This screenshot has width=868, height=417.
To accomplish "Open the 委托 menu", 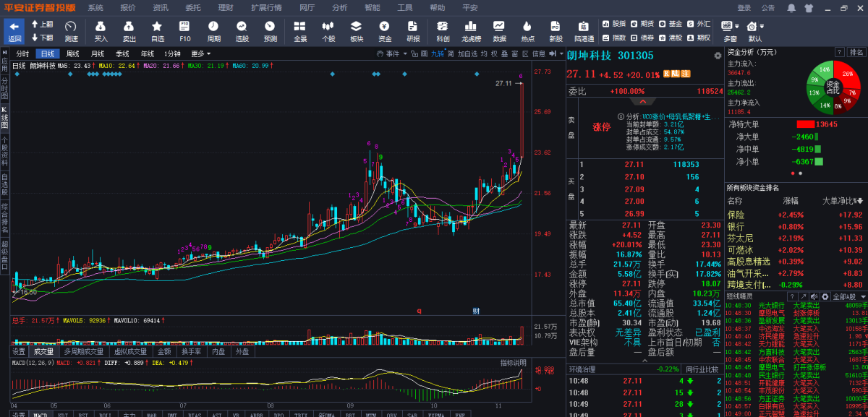I will 193,7.
